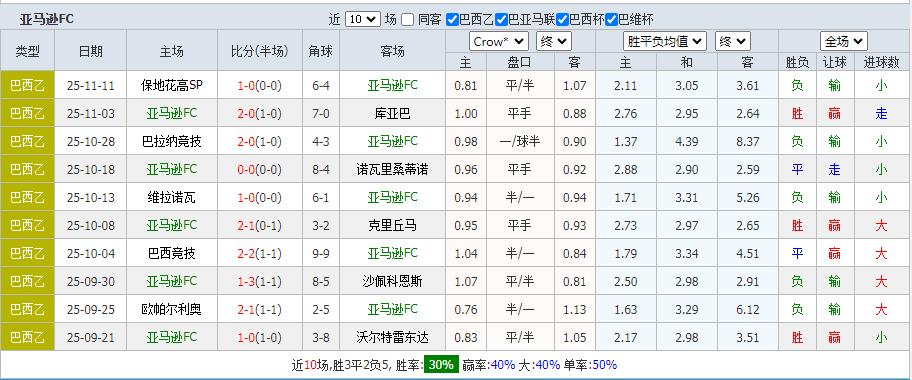This screenshot has width=912, height=380.
Task: Click the 巴西乙 tag in the 25-09-21 row
Action: coord(27,338)
